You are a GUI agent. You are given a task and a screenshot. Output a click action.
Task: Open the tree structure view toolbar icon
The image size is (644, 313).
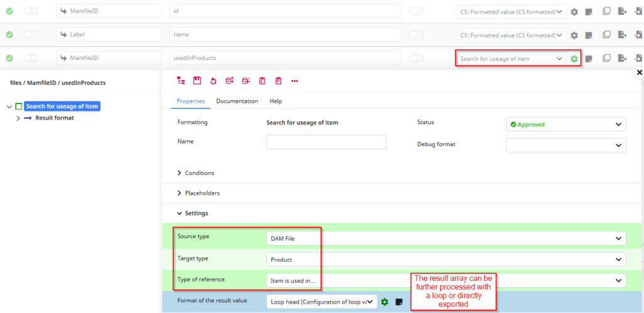pyautogui.click(x=180, y=81)
